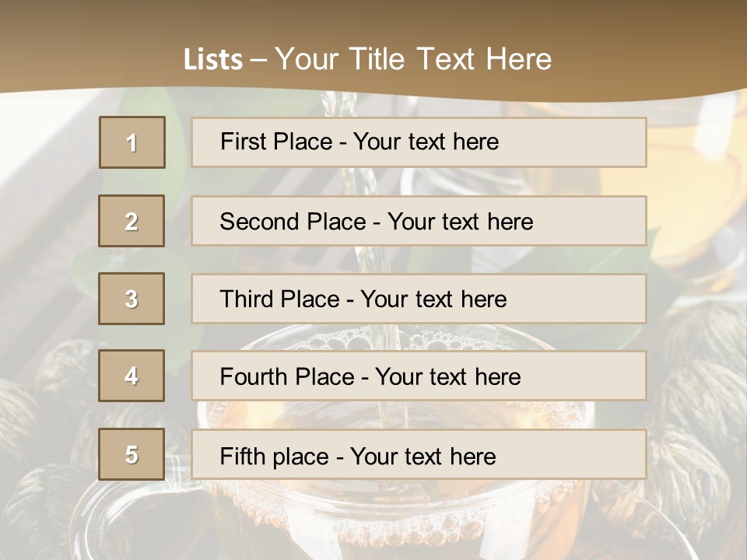Click the bold word Lists in title

(213, 60)
